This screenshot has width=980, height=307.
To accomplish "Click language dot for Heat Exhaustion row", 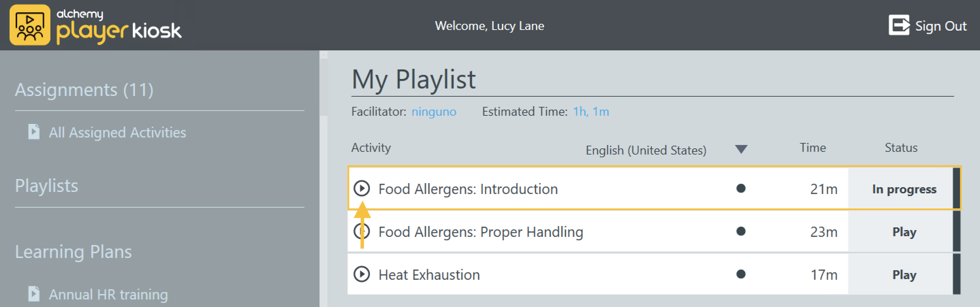I will tap(740, 274).
